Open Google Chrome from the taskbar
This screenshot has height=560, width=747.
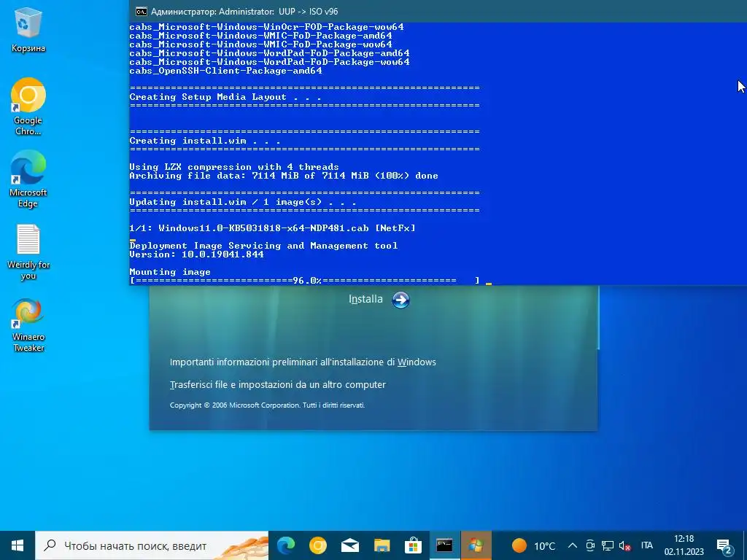318,545
